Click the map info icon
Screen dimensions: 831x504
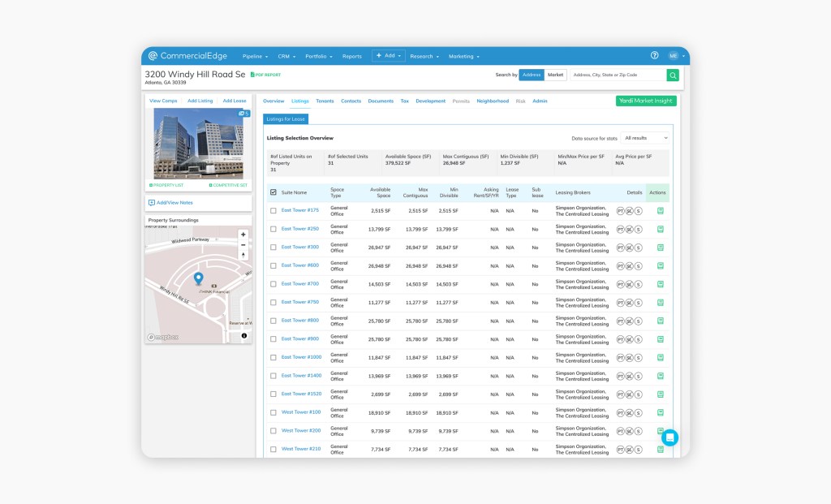point(244,335)
